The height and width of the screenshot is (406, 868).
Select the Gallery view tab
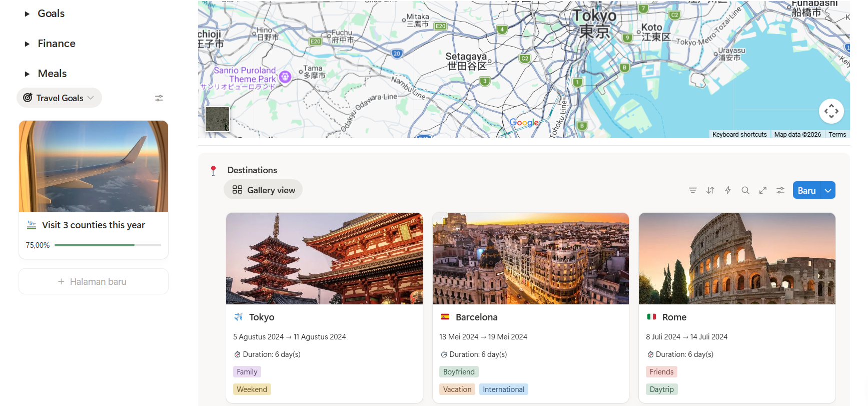263,190
